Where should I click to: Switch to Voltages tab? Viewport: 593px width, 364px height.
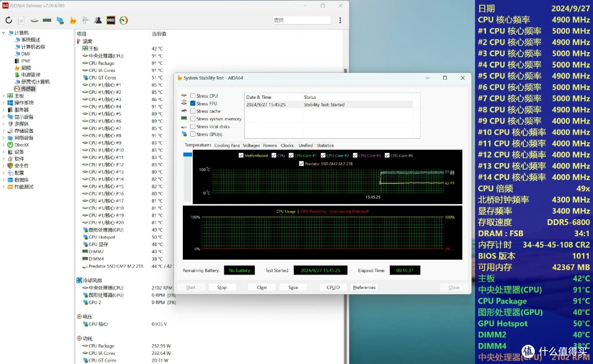[251, 145]
